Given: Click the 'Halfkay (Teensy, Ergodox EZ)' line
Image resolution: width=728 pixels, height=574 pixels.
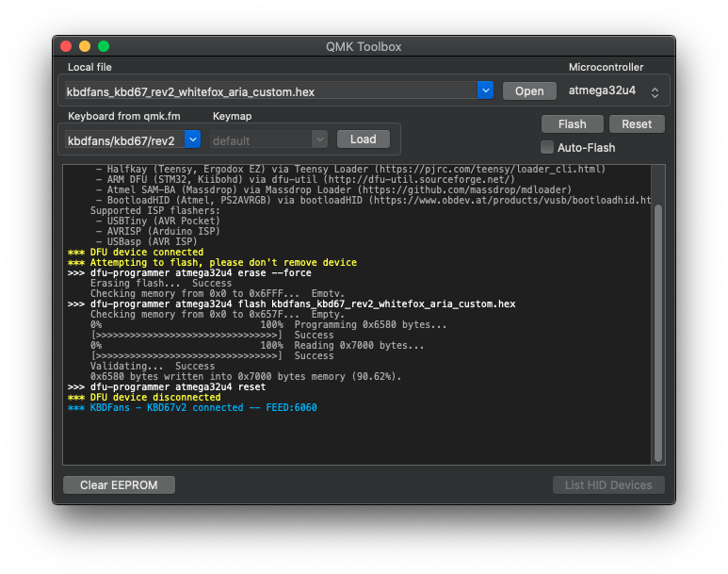Looking at the screenshot, I should tap(350, 169).
